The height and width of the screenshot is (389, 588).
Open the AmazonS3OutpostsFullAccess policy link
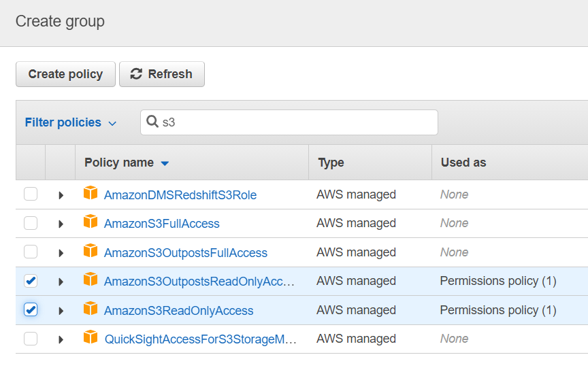pyautogui.click(x=185, y=253)
